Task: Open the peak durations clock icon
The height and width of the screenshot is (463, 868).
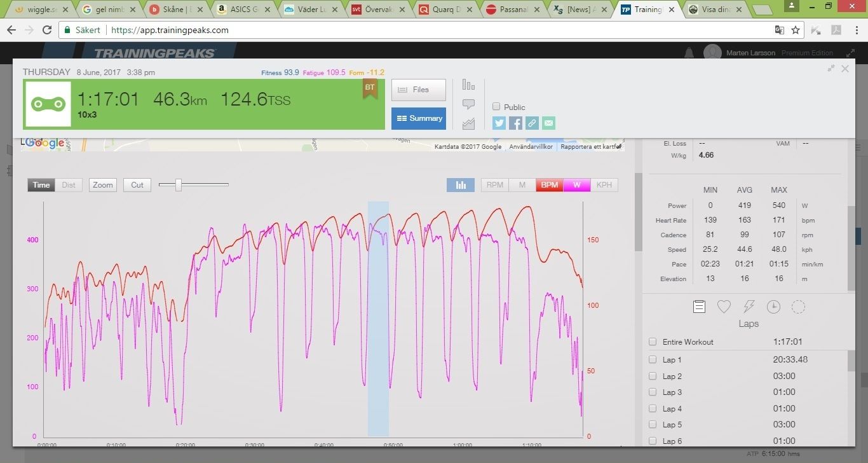Action: coord(773,307)
